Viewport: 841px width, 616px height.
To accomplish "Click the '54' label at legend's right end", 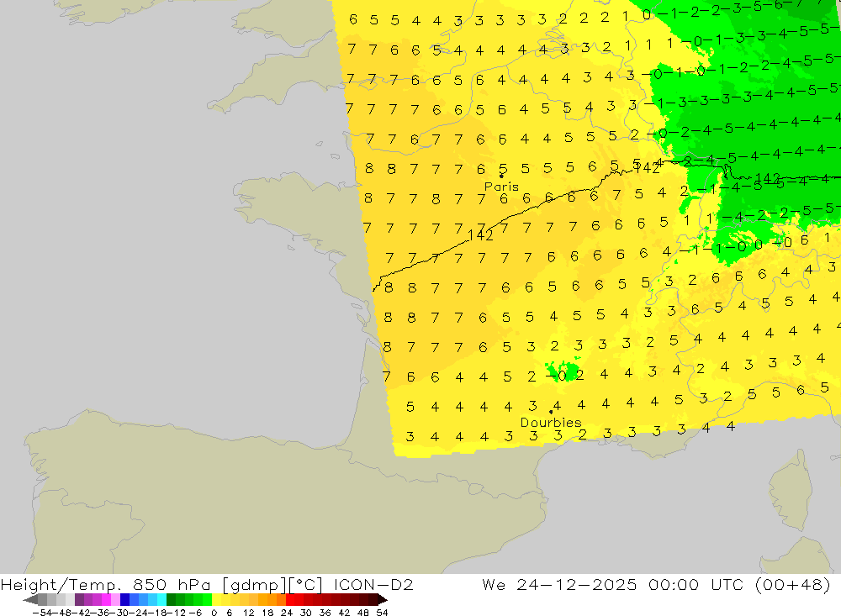I will pos(382,612).
